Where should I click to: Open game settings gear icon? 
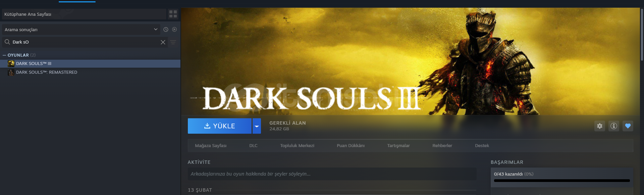pos(600,126)
